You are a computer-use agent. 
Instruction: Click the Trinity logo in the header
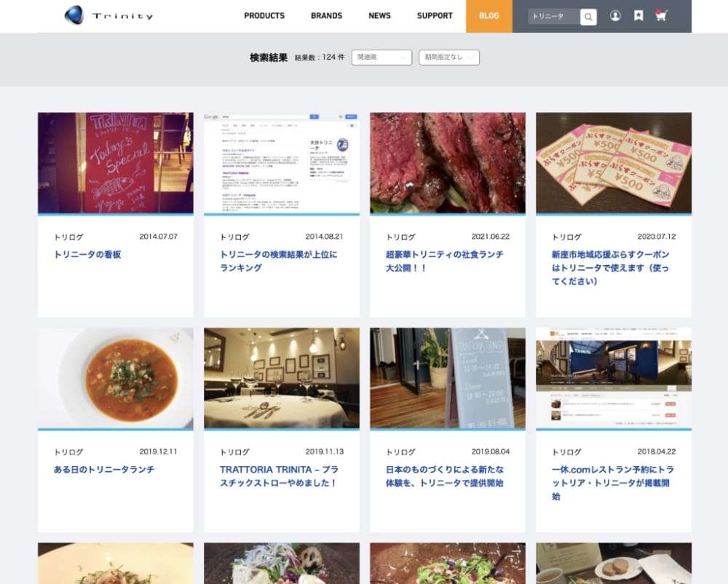pyautogui.click(x=108, y=15)
